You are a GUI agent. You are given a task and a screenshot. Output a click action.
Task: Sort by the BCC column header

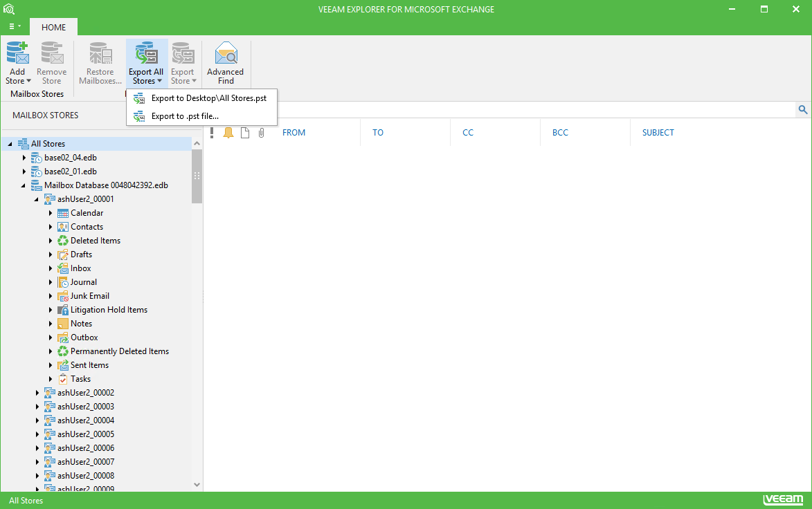point(560,132)
